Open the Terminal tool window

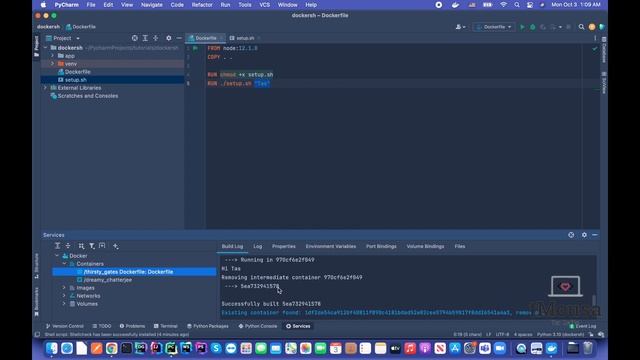165,326
